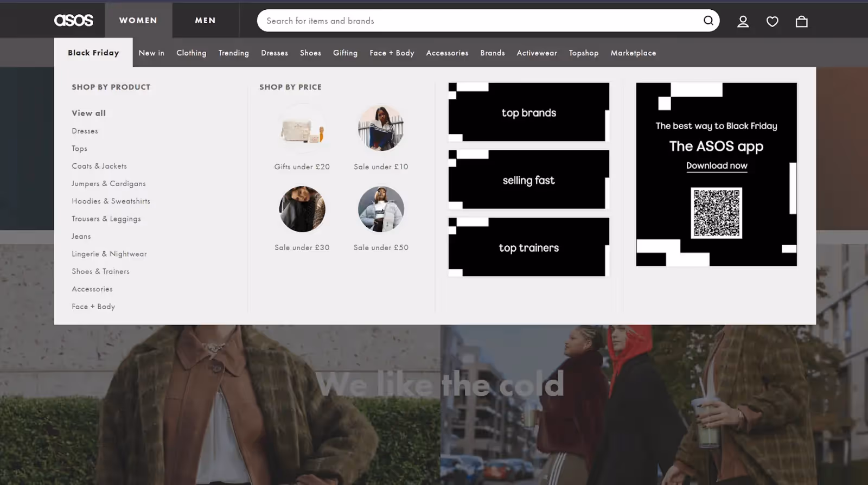The image size is (868, 485).
Task: Open the Saved Items heart icon
Action: click(x=772, y=21)
